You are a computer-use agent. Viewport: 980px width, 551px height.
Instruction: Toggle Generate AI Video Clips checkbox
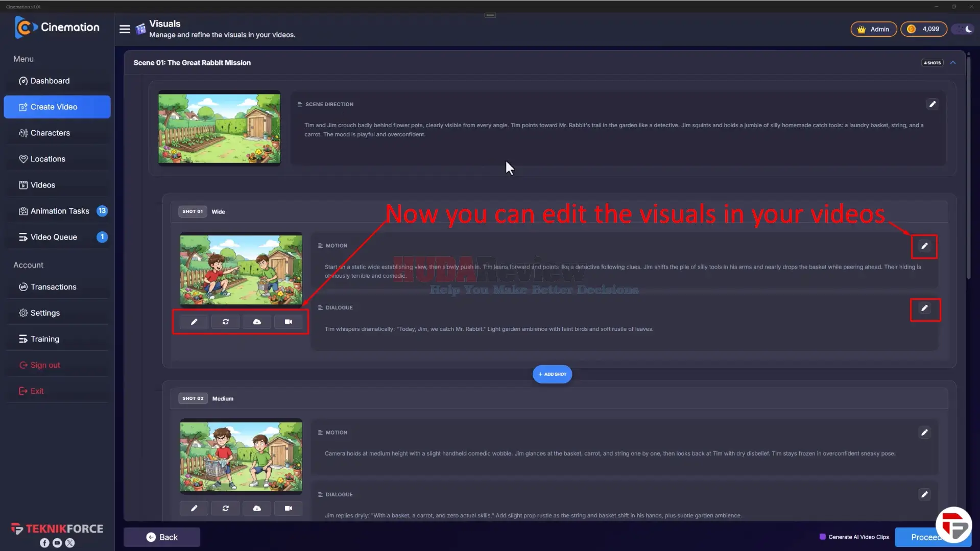(x=822, y=537)
